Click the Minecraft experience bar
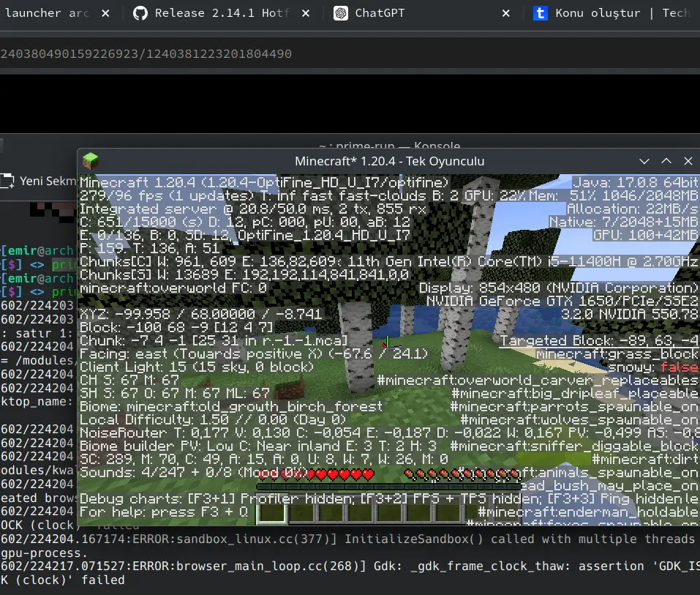 click(x=388, y=487)
